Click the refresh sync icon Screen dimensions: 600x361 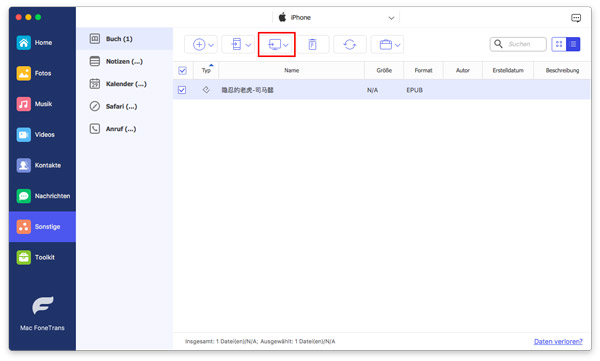tap(350, 44)
